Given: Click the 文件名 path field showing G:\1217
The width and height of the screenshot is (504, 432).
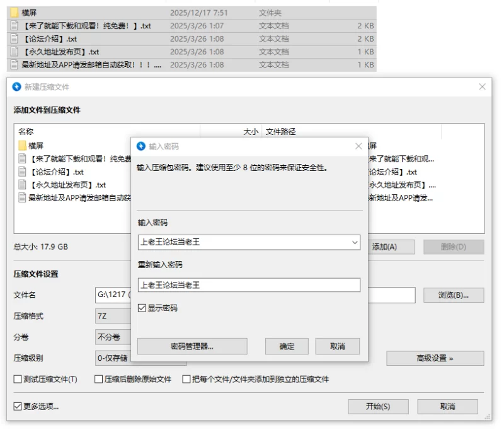Looking at the screenshot, I should [113, 295].
